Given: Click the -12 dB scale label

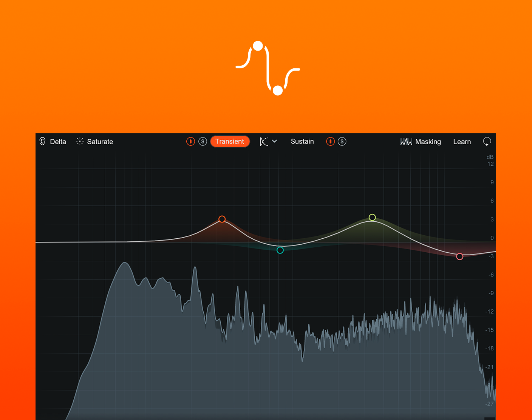Looking at the screenshot, I should coord(490,312).
